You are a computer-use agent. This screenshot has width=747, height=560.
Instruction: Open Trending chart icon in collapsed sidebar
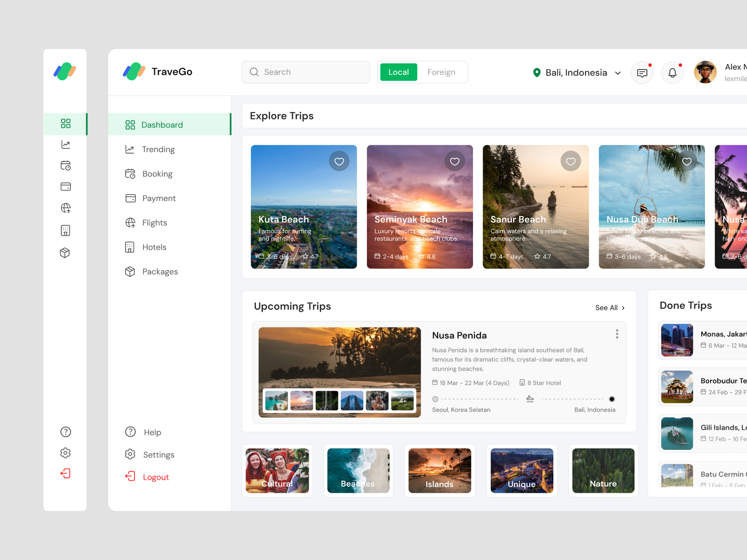tap(65, 145)
